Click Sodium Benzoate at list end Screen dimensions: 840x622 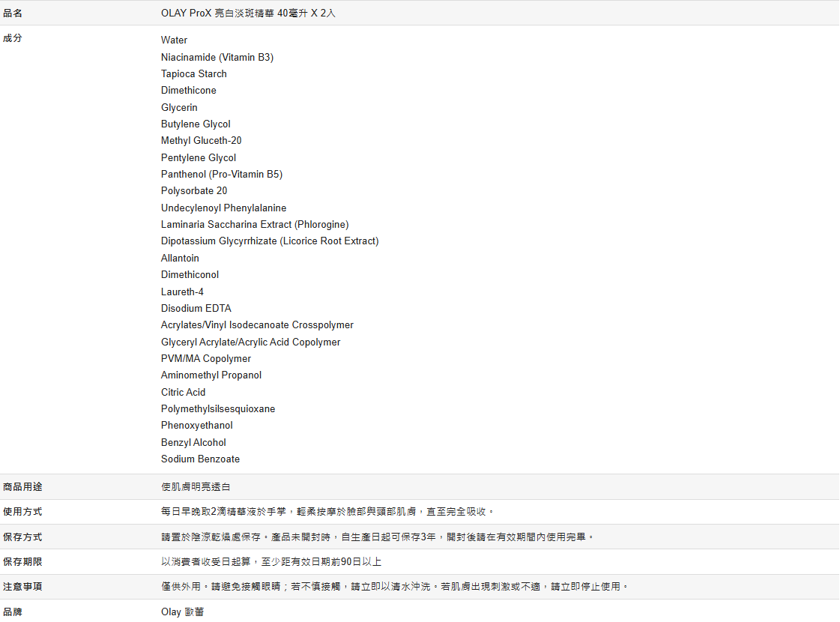coord(200,459)
